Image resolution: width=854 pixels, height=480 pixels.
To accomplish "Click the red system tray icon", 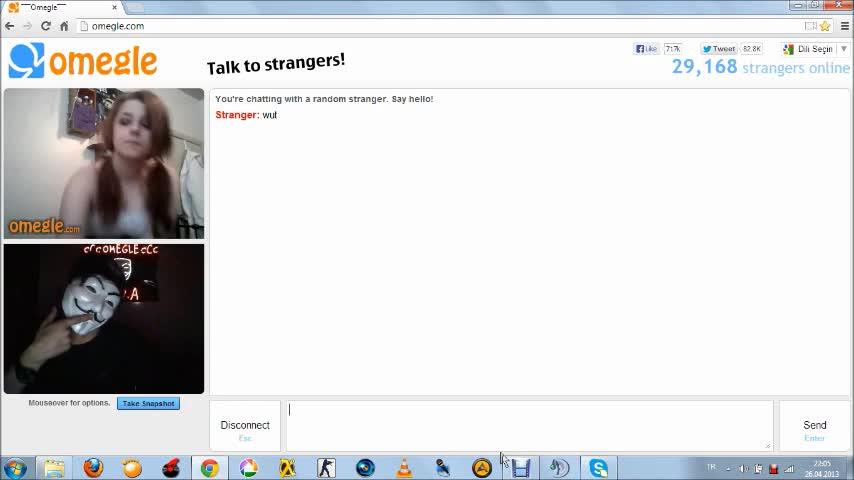I will [773, 469].
